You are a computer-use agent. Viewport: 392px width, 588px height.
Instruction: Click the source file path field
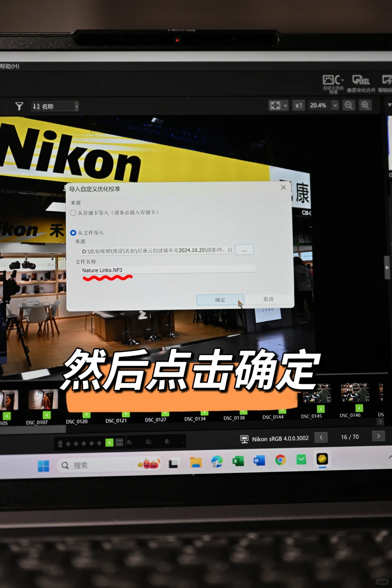[x=157, y=251]
